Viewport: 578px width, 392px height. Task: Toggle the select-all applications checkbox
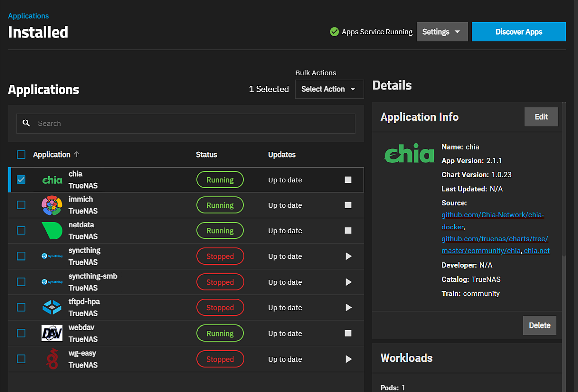21,155
